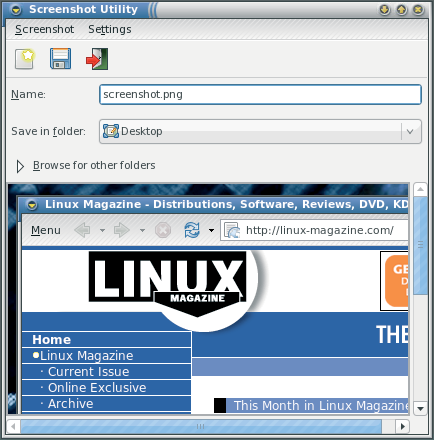Viewport: 434px width, 440px height.
Task: Open the Settings menu
Action: pos(110,29)
